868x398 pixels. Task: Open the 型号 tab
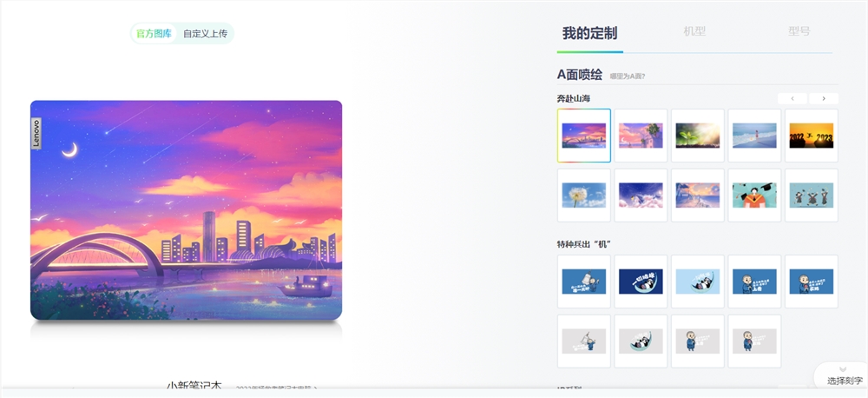799,31
